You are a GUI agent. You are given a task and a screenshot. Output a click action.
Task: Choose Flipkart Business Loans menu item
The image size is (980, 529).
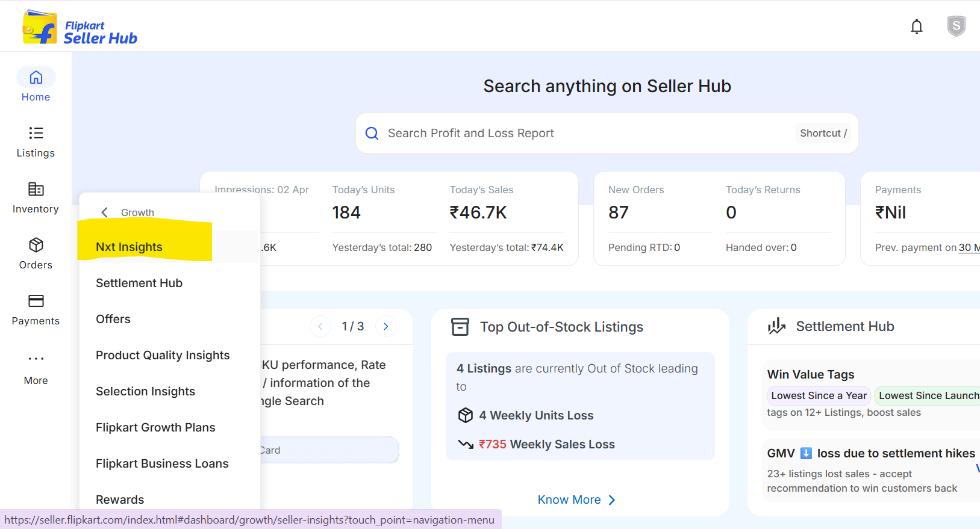click(162, 463)
